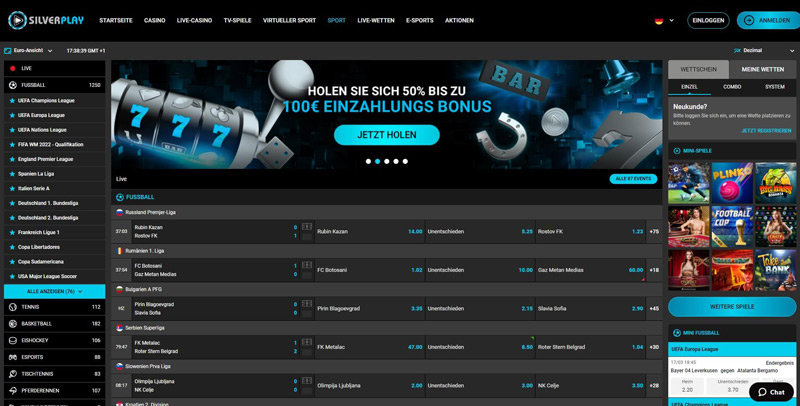Expand +28 markets for Olimpija Ljubljana match

pos(654,386)
